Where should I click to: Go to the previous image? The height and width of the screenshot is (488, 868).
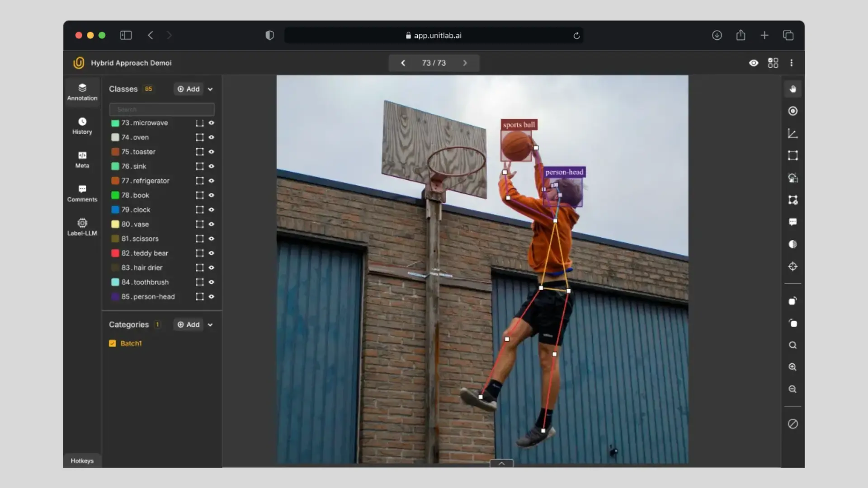tap(403, 63)
